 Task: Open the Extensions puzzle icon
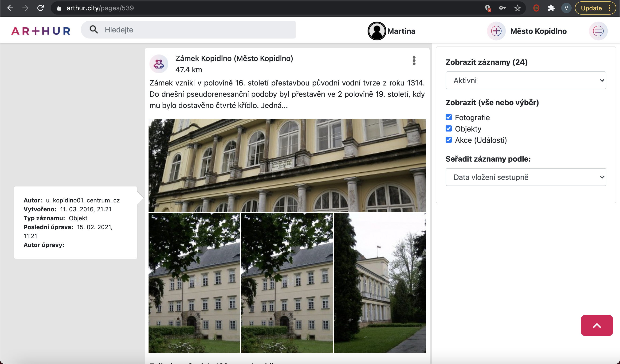(x=551, y=8)
